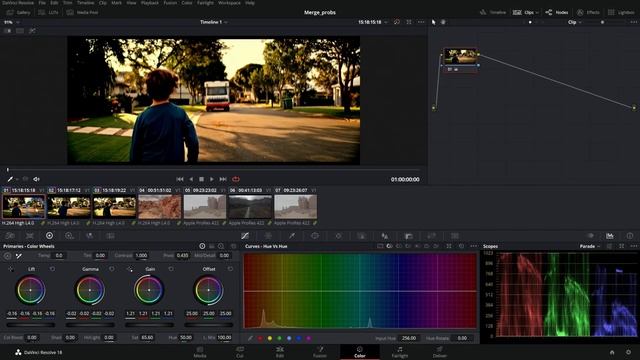This screenshot has width=640, height=360.
Task: Open the Help menu
Action: point(250,3)
